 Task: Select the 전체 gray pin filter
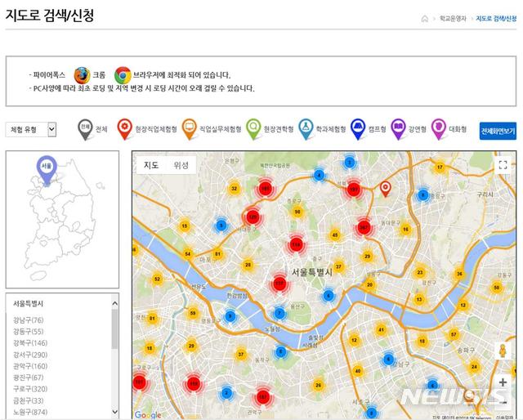(x=85, y=129)
